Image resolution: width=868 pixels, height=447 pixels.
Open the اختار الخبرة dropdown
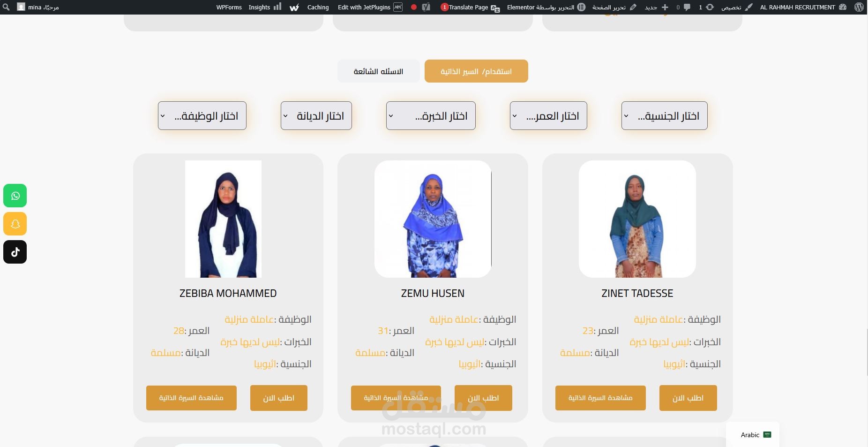431,115
